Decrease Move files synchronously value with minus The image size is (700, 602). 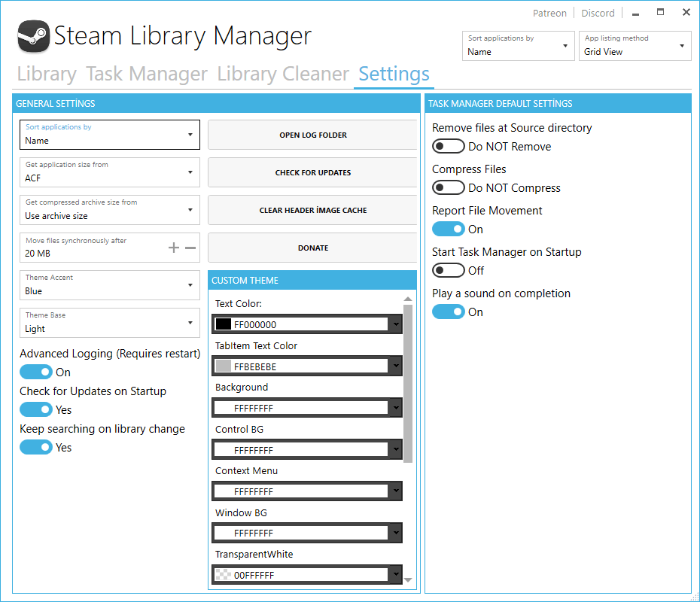[190, 248]
